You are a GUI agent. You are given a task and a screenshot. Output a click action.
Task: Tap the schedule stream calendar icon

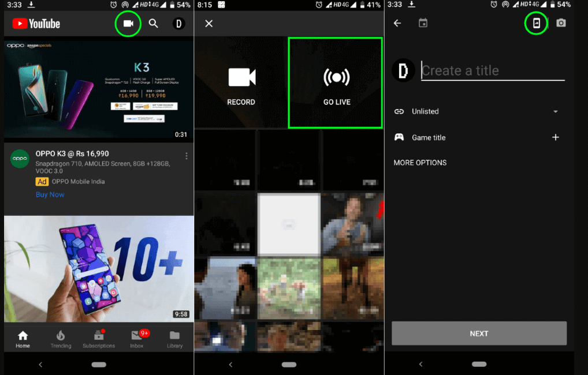point(423,22)
